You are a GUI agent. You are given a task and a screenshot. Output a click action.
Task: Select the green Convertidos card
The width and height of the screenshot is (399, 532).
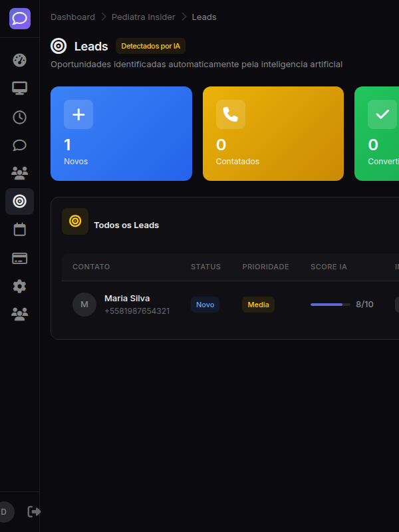377,134
